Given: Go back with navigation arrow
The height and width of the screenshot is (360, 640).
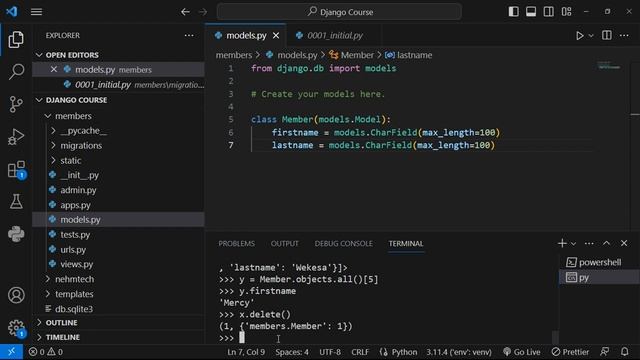Looking at the screenshot, I should [x=185, y=12].
